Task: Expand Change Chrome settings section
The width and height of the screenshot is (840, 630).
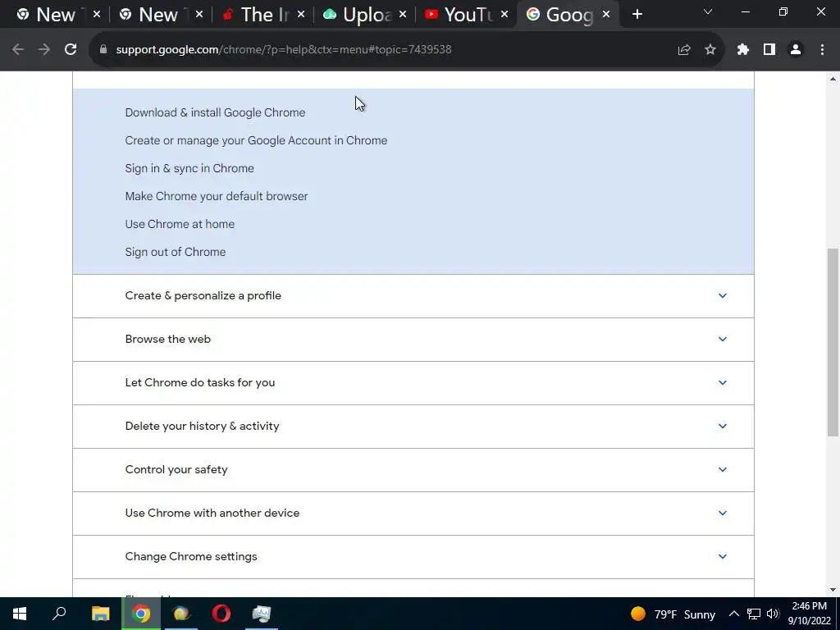Action: (413, 556)
